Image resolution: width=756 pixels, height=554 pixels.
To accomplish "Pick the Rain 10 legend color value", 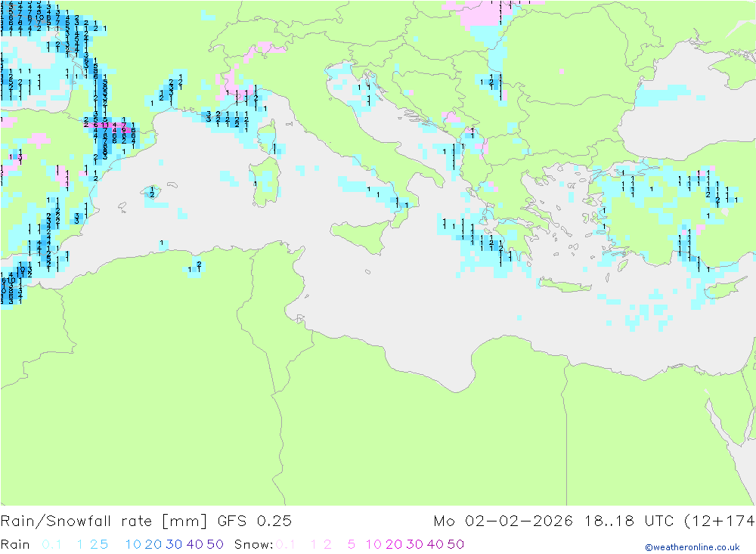I will 133,544.
